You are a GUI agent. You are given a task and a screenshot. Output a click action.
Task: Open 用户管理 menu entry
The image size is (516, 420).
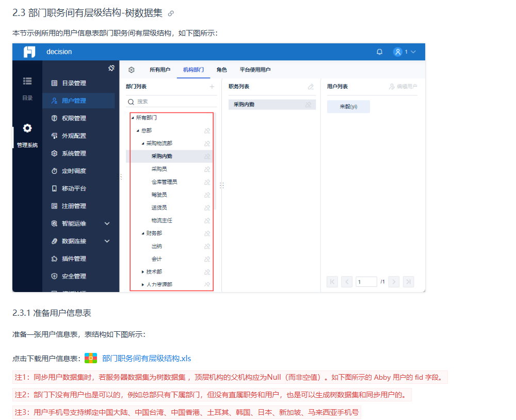click(x=79, y=101)
